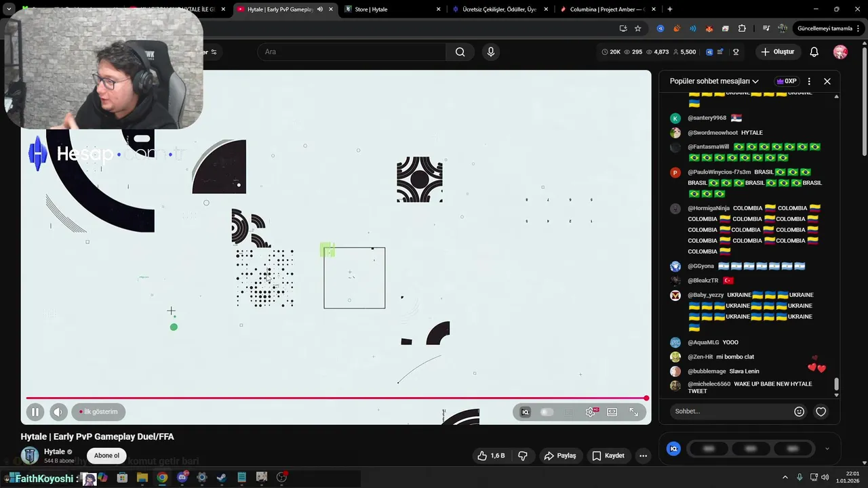Toggle the autoplay switch in player

(547, 411)
